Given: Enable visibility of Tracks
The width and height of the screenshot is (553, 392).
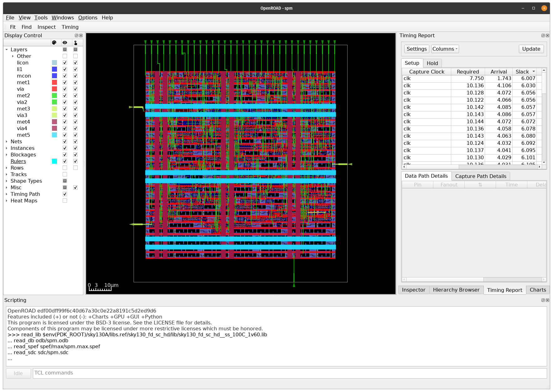Looking at the screenshot, I should pos(65,174).
